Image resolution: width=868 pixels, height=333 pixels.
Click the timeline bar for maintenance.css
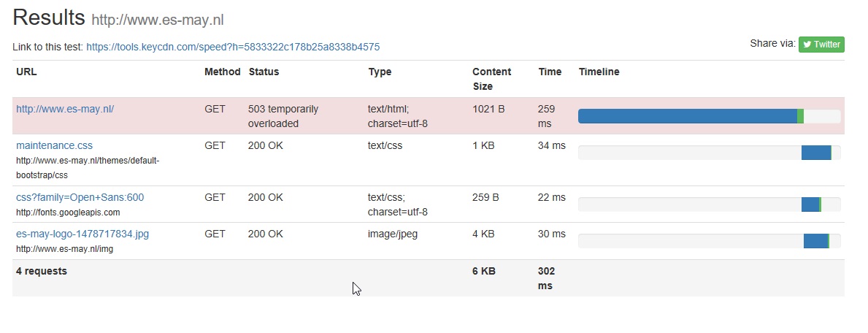point(816,153)
